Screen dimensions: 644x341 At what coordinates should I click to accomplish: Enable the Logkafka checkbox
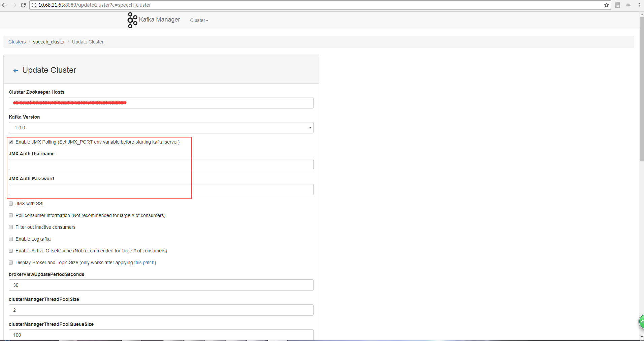tap(11, 239)
